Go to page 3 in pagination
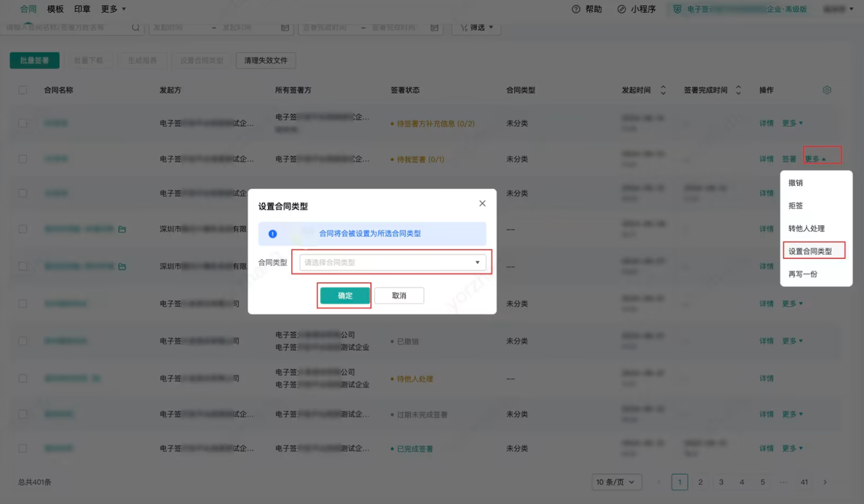 click(721, 482)
